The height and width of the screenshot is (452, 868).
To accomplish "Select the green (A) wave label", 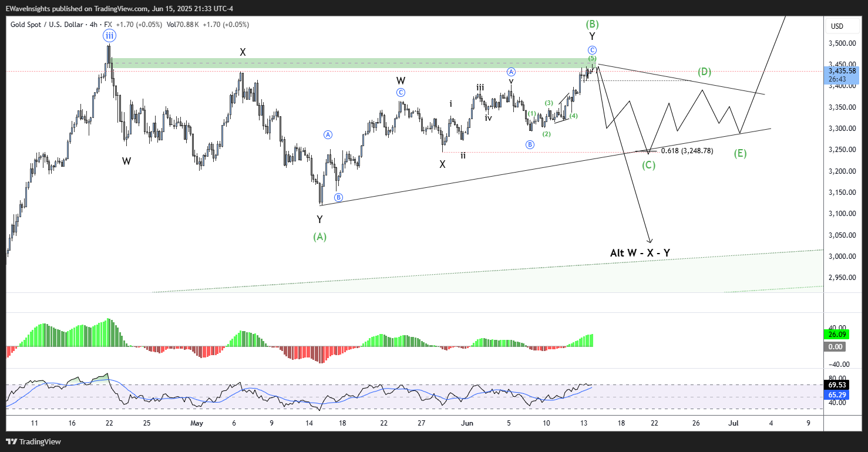I will pos(319,237).
